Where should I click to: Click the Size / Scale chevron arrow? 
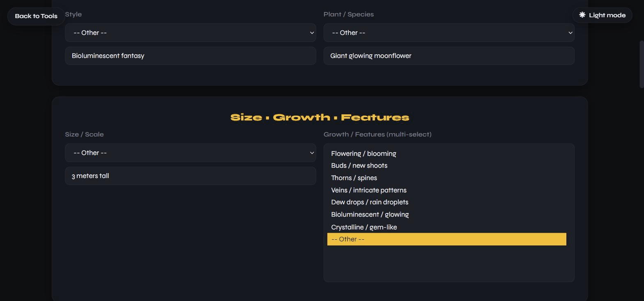312,153
